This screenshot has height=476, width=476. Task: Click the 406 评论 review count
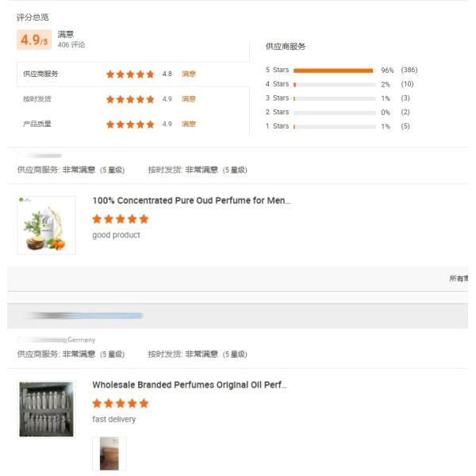(71, 44)
